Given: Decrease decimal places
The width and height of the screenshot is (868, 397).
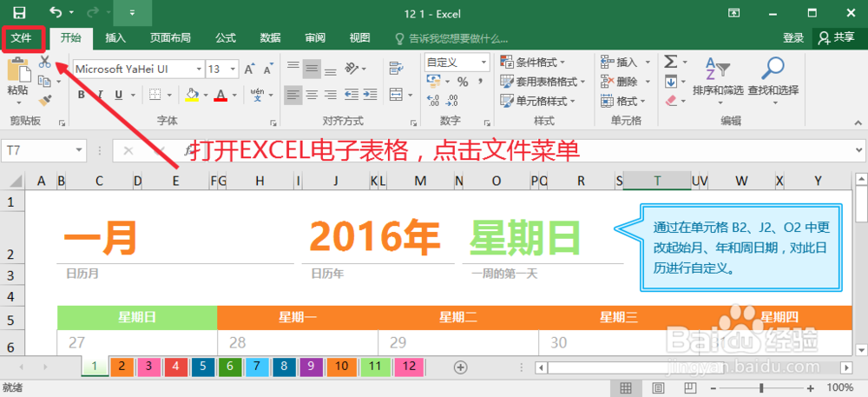Looking at the screenshot, I should pos(452,101).
